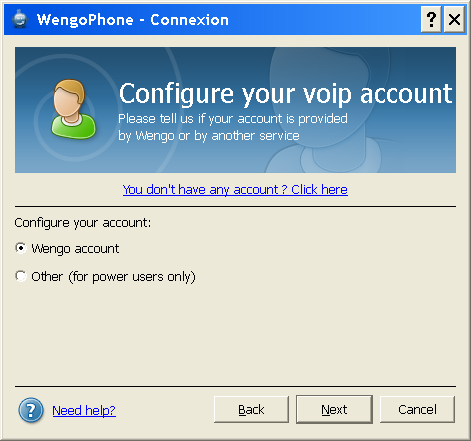
Task: Click the 'Configure your account:' label
Action: click(x=83, y=223)
